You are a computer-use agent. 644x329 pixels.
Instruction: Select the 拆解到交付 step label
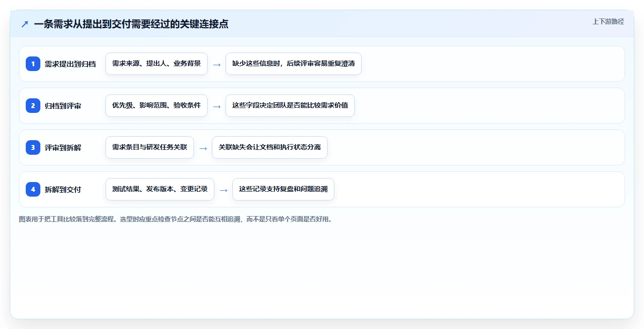63,189
